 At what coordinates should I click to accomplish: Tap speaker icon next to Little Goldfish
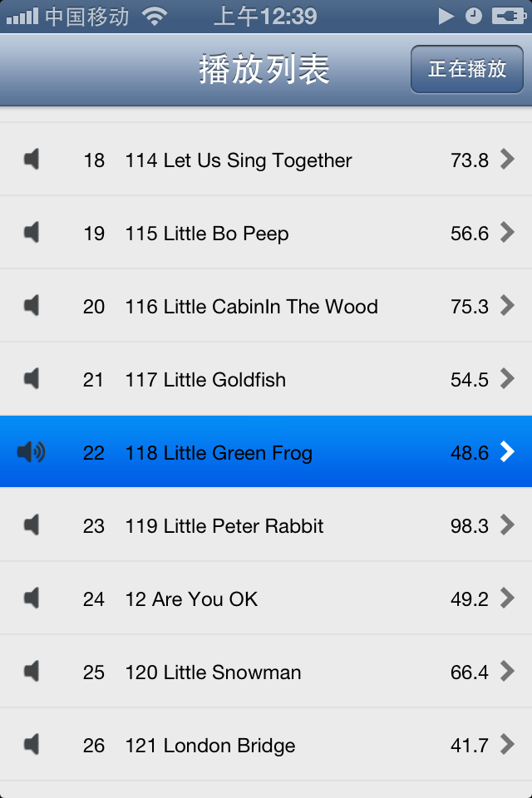(x=32, y=379)
